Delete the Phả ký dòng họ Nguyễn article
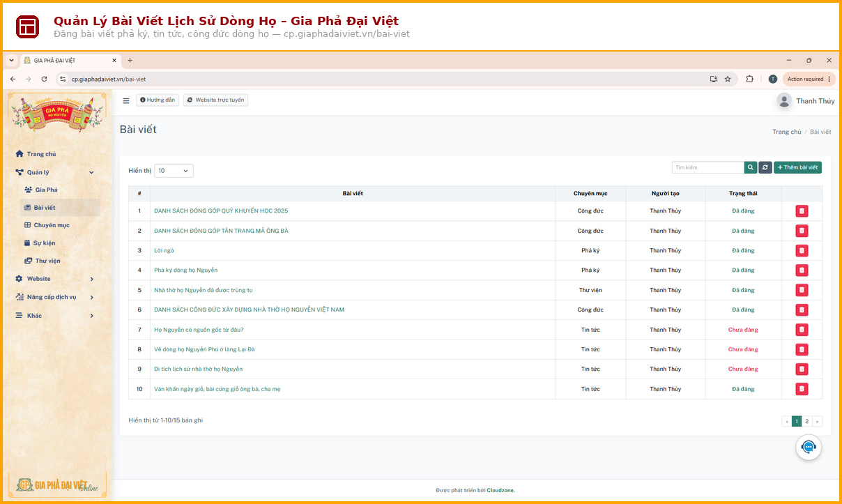 (802, 270)
